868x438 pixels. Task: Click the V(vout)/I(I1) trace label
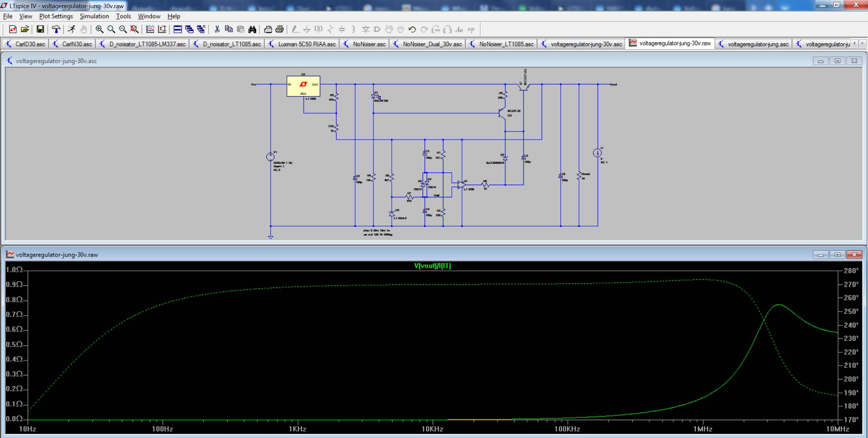[x=432, y=266]
